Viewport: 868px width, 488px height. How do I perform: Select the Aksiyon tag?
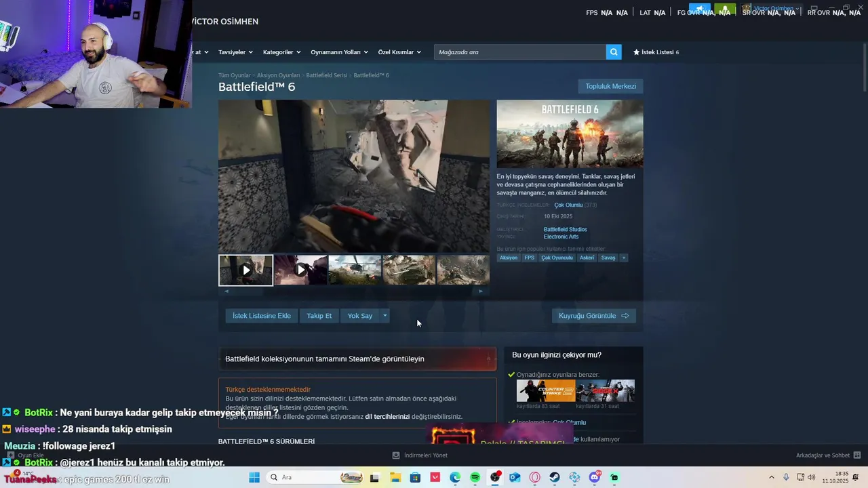(509, 258)
